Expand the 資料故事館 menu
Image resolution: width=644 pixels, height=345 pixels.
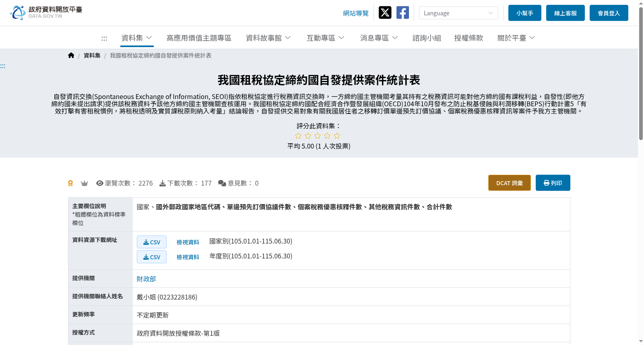tap(268, 38)
